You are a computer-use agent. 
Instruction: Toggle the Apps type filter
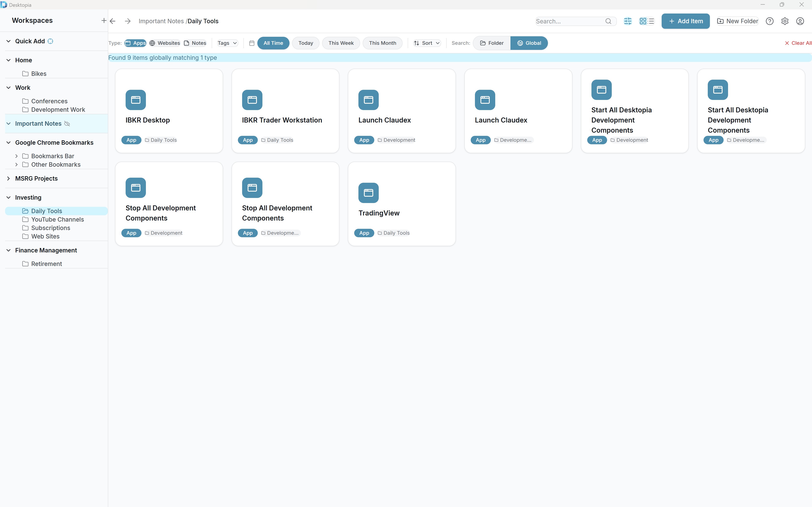tap(135, 43)
